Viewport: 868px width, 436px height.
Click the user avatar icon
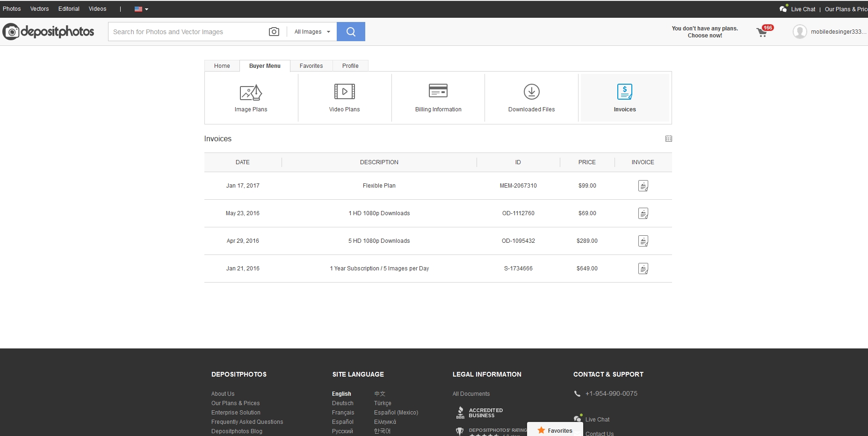tap(800, 32)
